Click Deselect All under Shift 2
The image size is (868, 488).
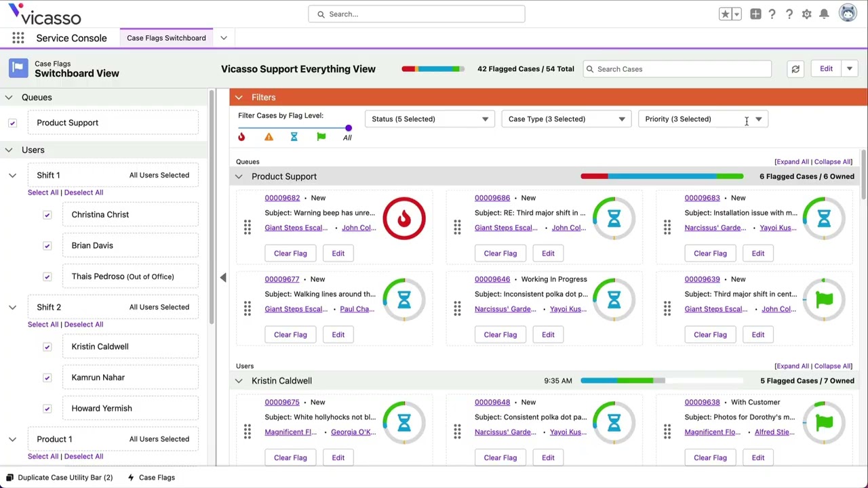(x=83, y=325)
